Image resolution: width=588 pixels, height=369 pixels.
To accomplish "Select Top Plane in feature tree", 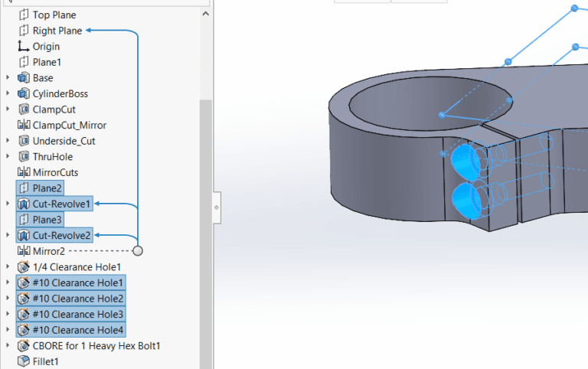I will coord(54,15).
